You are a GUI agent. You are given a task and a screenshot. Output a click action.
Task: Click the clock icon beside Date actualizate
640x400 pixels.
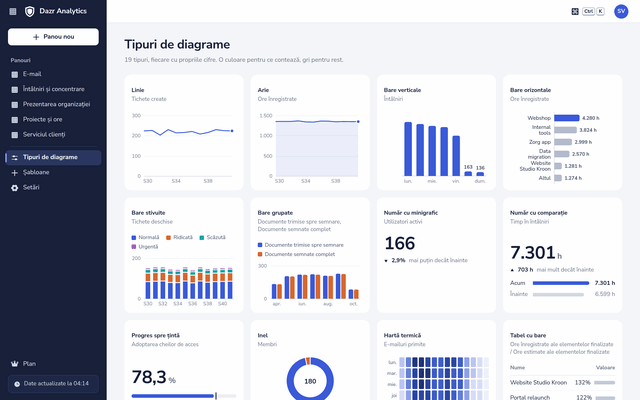pyautogui.click(x=17, y=384)
